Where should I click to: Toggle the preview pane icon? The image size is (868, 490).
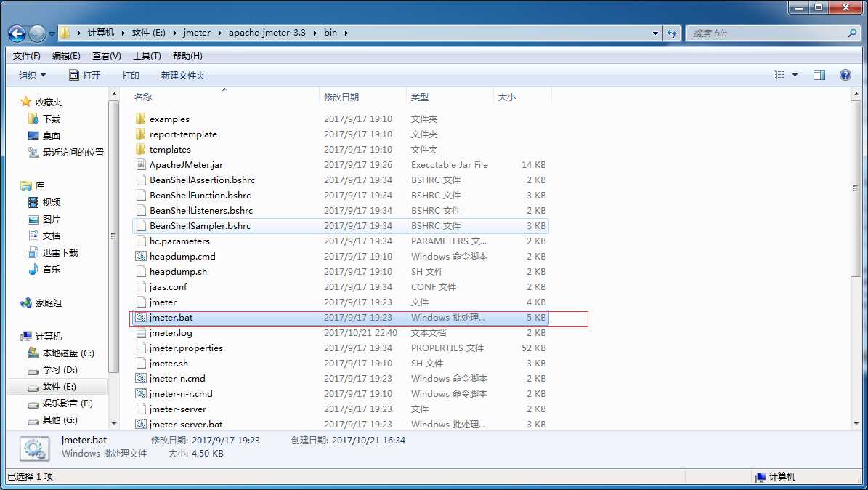(819, 75)
